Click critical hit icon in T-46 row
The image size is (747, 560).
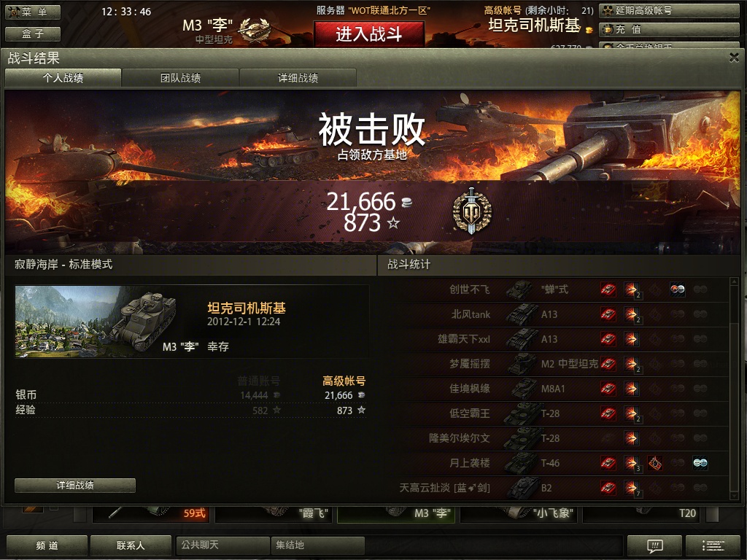pyautogui.click(x=655, y=463)
